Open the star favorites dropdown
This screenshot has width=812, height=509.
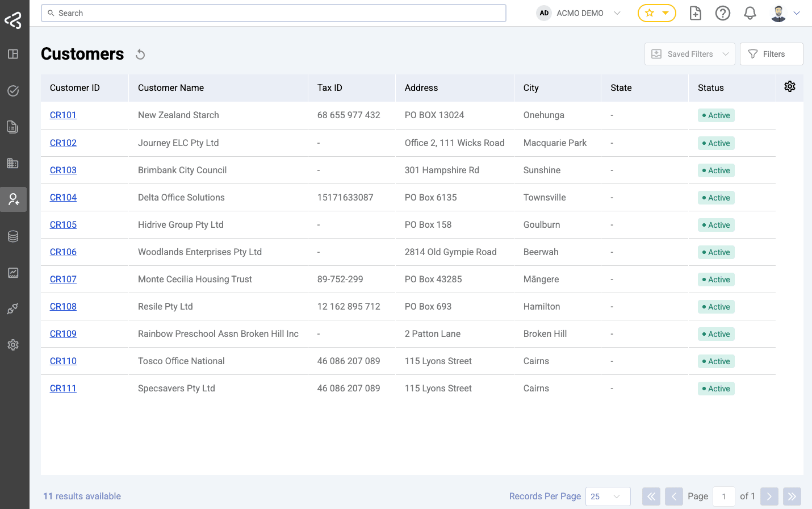tap(657, 13)
